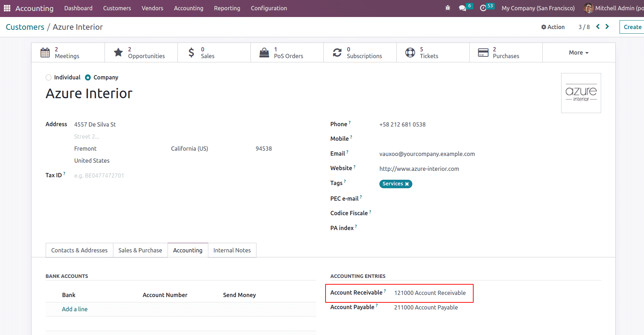Open the Reporting menu
Screen dimensions: 644x335
pyautogui.click(x=227, y=8)
